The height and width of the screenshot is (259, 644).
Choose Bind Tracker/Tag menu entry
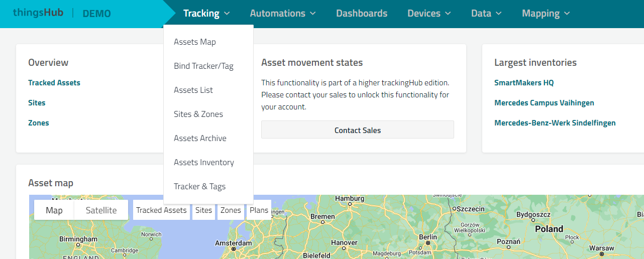(203, 66)
